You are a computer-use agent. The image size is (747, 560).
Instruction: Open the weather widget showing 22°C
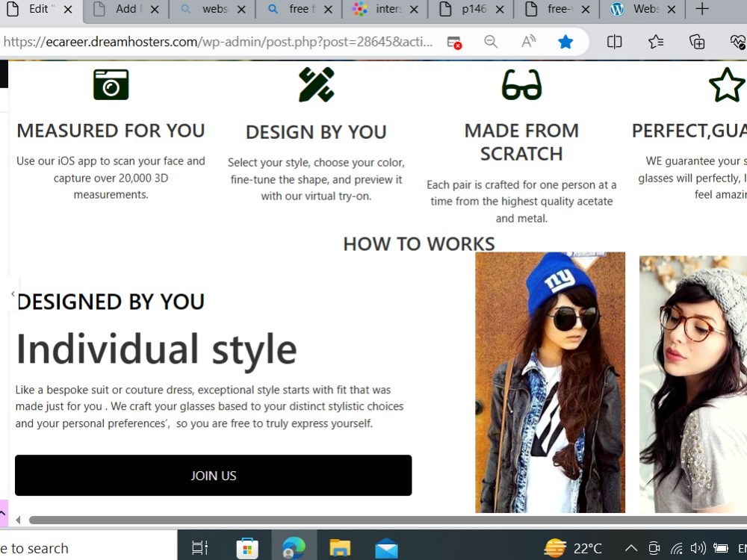(x=573, y=549)
